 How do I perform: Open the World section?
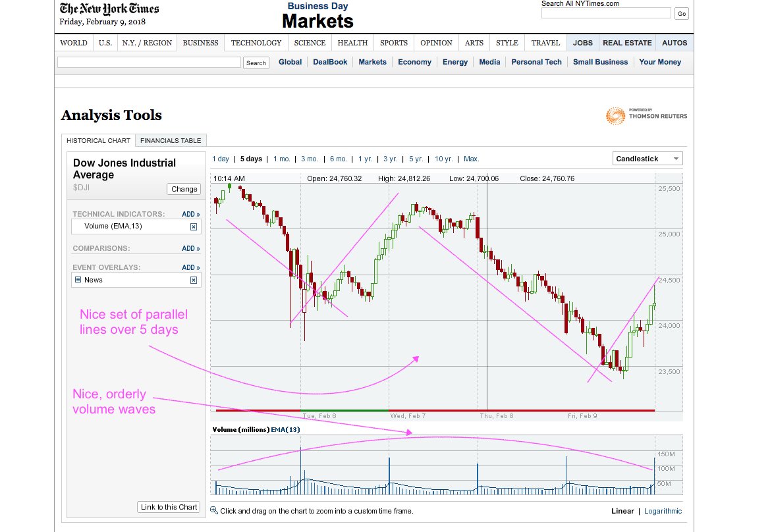(x=74, y=43)
